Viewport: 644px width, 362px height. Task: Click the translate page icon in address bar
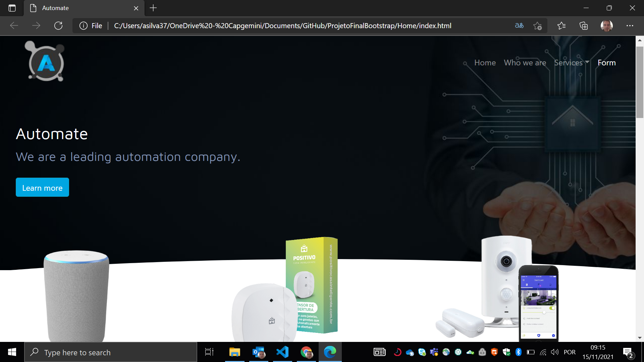[519, 26]
